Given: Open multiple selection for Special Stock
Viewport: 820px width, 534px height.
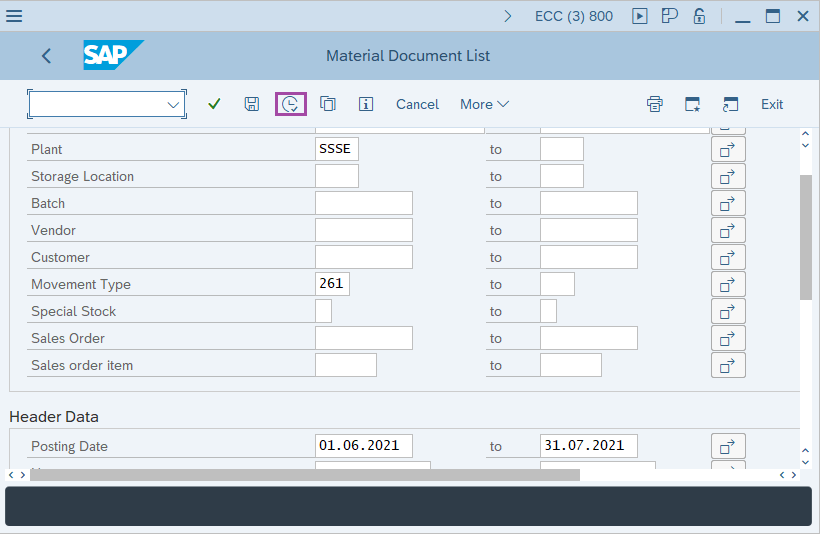Looking at the screenshot, I should 728,312.
